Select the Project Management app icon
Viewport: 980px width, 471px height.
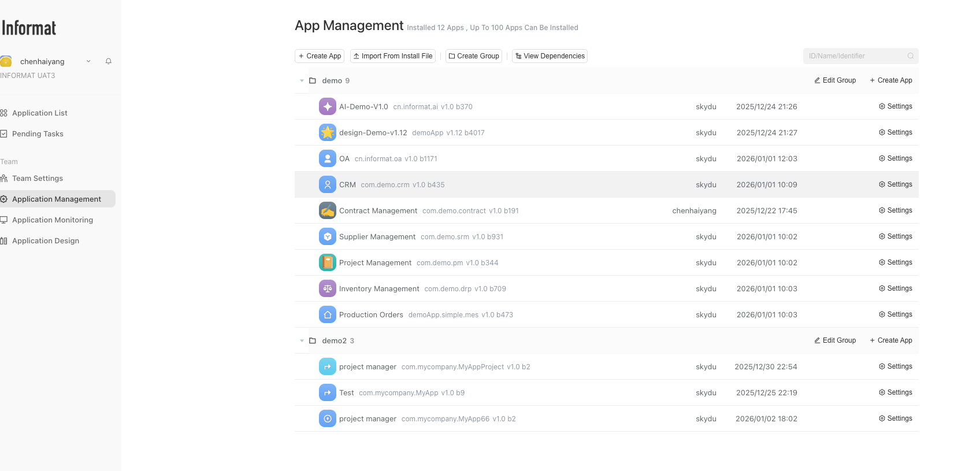[327, 262]
